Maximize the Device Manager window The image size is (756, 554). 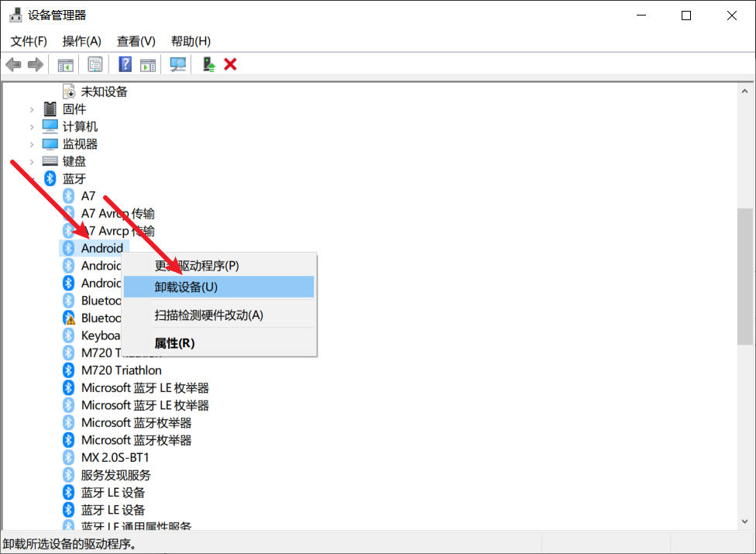[686, 15]
